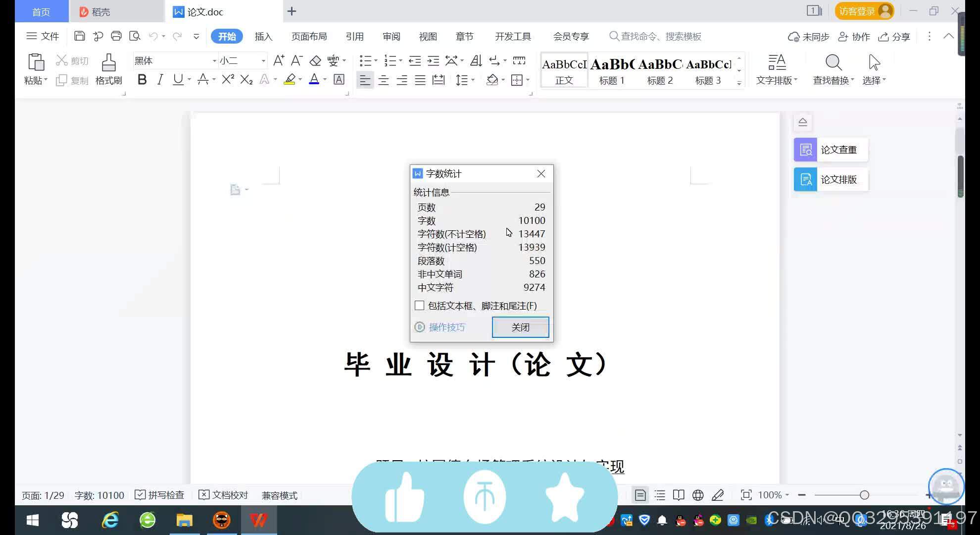The height and width of the screenshot is (535, 980).
Task: Open the Text Layout (文字排版) tool
Action: tap(777, 69)
